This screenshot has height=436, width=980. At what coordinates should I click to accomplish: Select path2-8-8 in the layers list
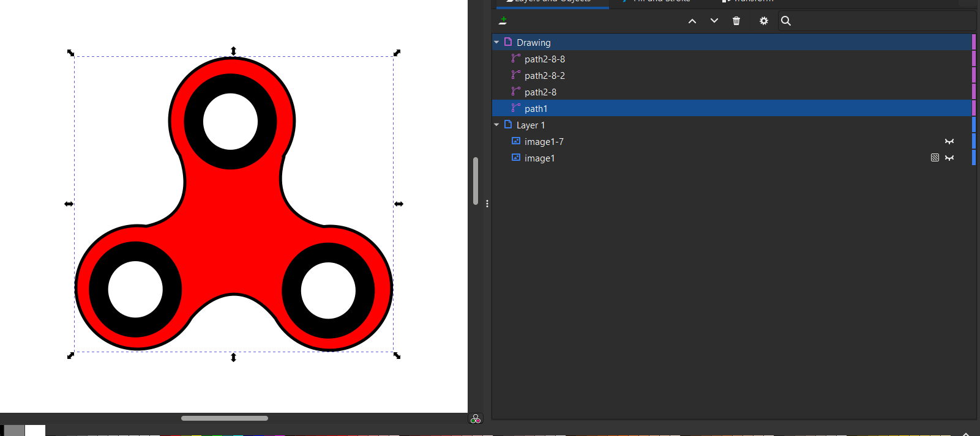[x=545, y=59]
